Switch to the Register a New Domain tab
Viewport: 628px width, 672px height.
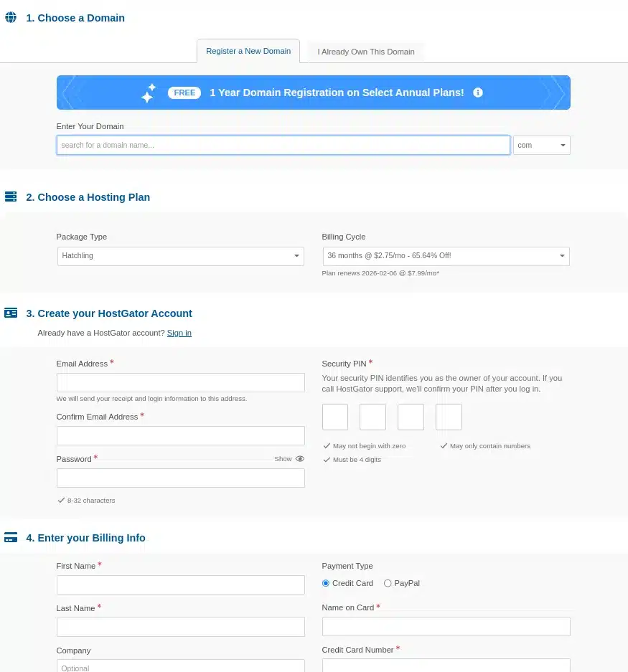[248, 51]
